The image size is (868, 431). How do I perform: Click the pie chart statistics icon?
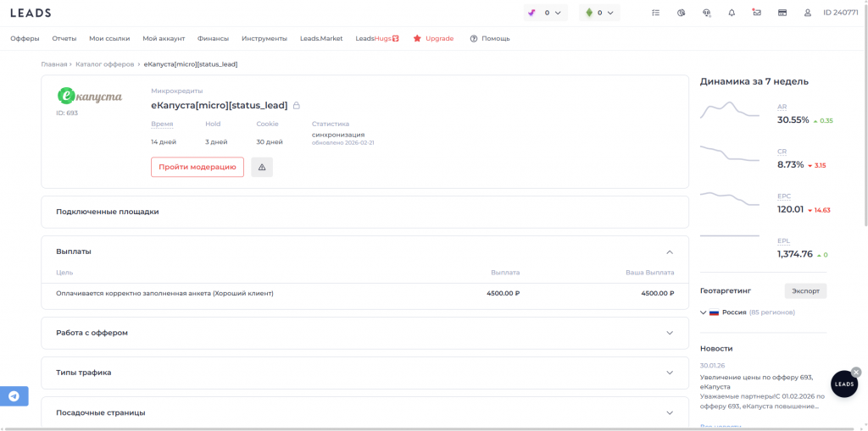pyautogui.click(x=681, y=13)
